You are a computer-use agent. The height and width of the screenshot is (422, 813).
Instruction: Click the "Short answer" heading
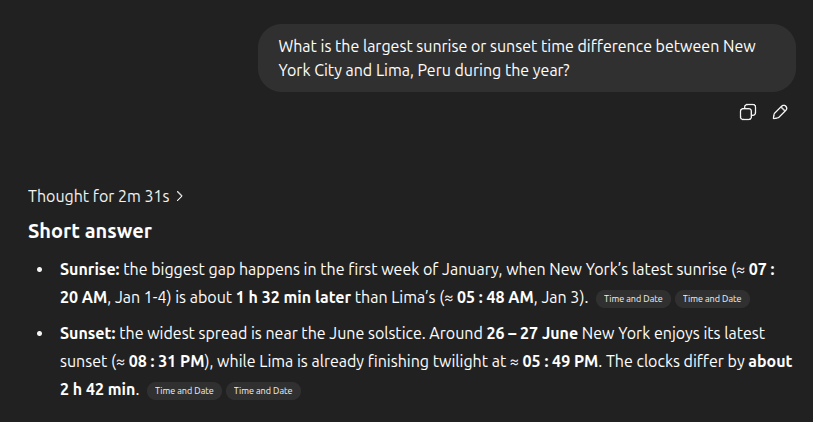click(x=90, y=231)
